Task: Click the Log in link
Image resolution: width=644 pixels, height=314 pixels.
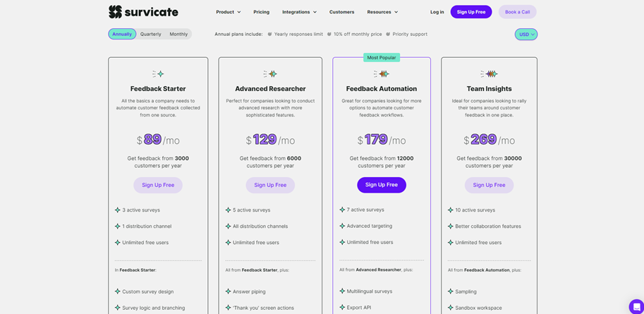Action: 437,12
